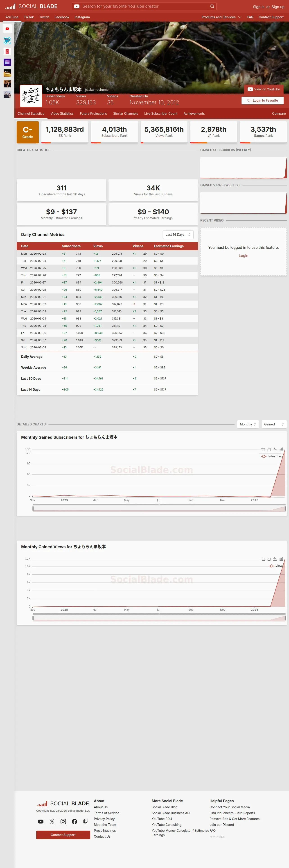Click View on YouTube button

[264, 89]
